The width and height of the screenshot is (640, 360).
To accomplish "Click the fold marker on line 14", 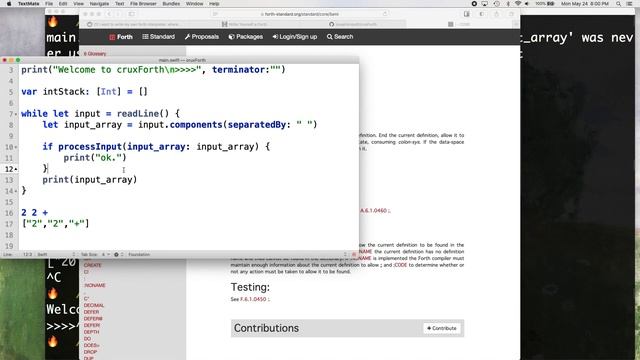I will pos(16,191).
